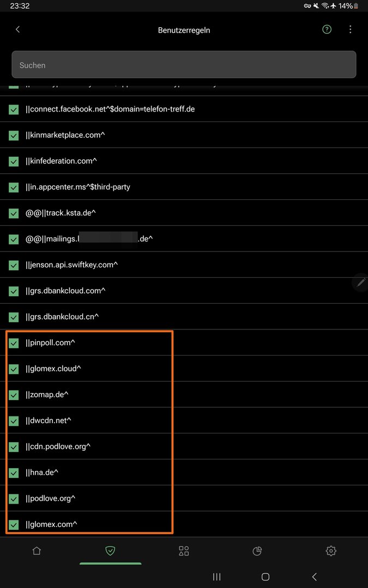Go to the Home tab icon
The image size is (368, 588).
point(37,551)
